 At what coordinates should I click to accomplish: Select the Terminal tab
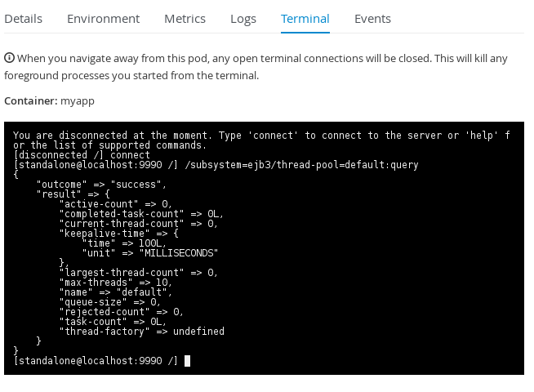point(305,19)
